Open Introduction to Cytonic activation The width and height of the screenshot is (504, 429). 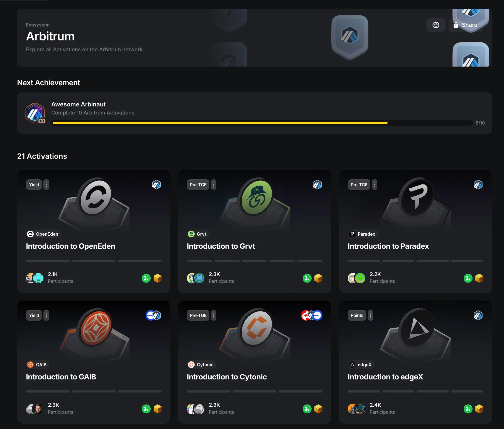pyautogui.click(x=227, y=377)
